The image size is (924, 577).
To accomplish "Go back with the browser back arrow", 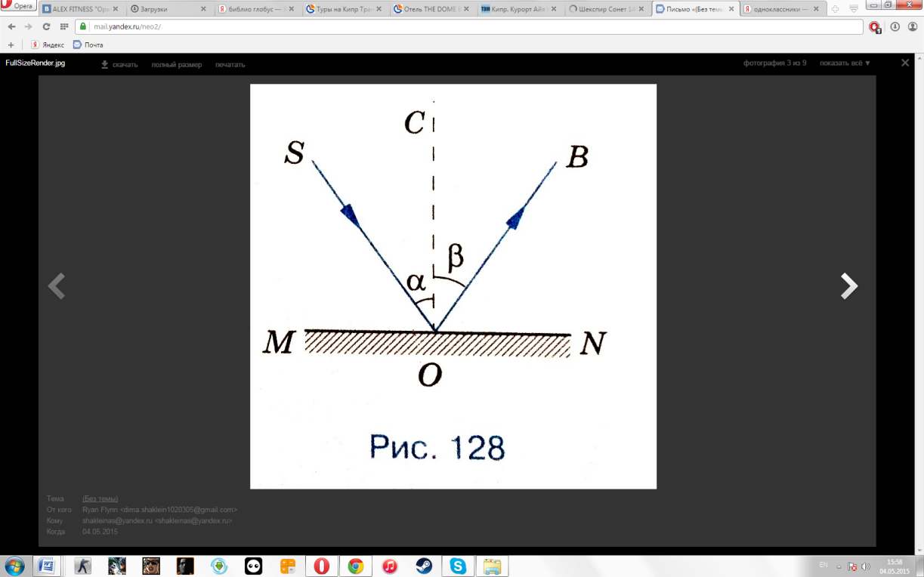I will [12, 26].
